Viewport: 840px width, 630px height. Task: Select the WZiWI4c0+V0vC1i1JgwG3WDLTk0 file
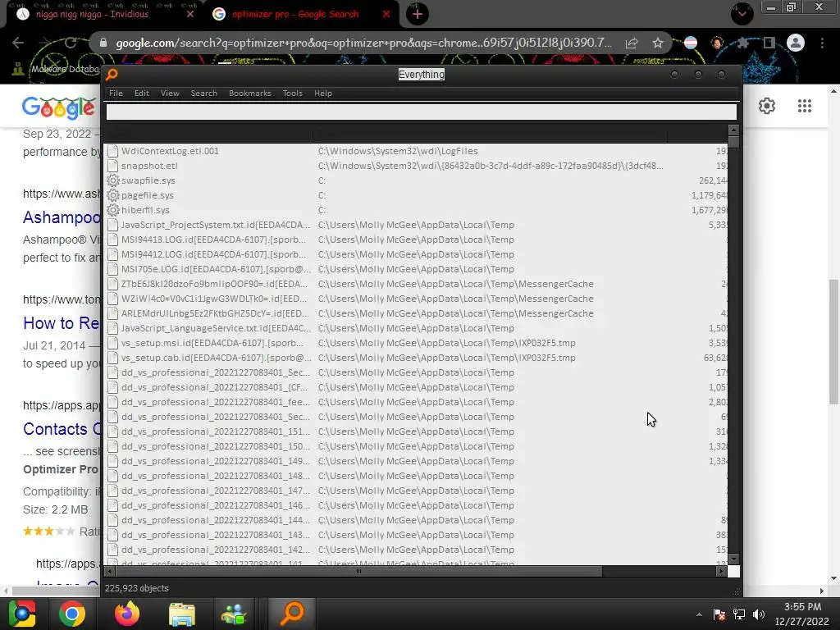[x=416, y=299]
